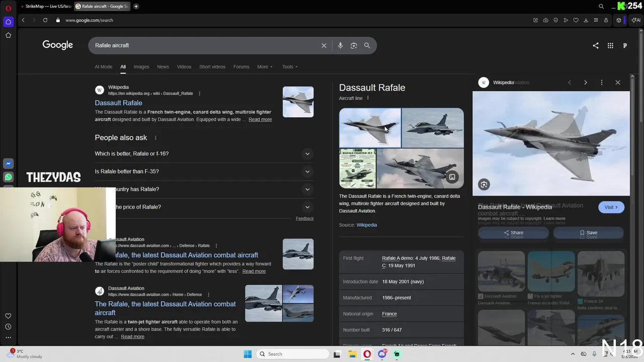Open the tab search magnifier icon
The image size is (644, 362).
pyautogui.click(x=601, y=7)
